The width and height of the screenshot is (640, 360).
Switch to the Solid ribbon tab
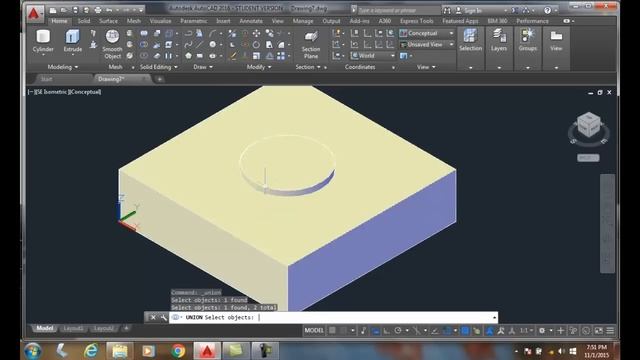84,21
